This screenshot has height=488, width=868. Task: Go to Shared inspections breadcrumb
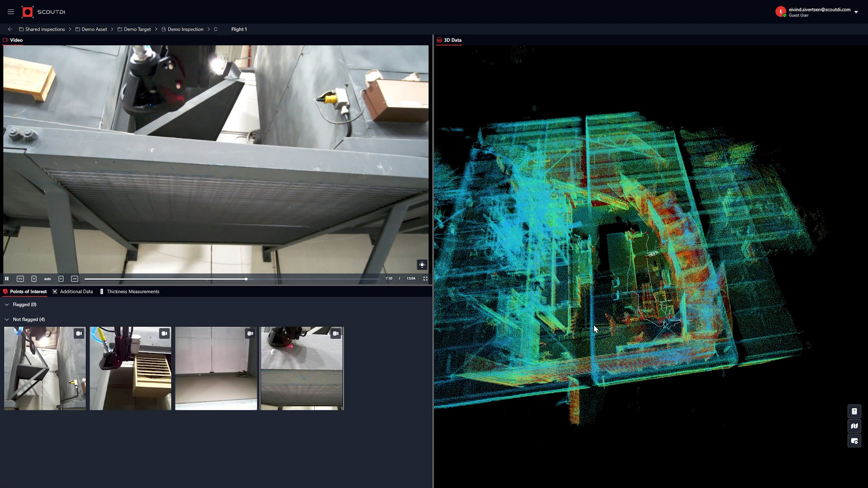[45, 29]
